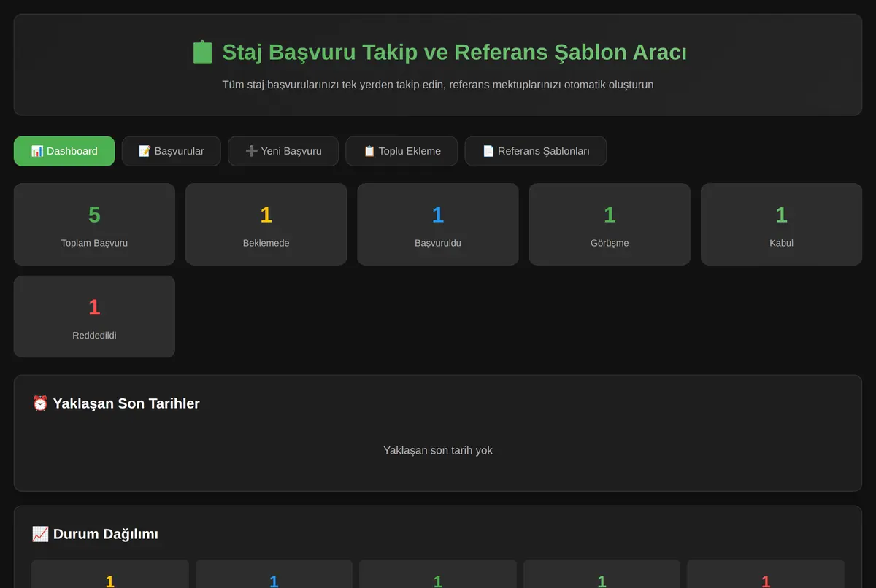The height and width of the screenshot is (588, 876).
Task: Open the Yeni Başvuru tab
Action: click(x=283, y=151)
